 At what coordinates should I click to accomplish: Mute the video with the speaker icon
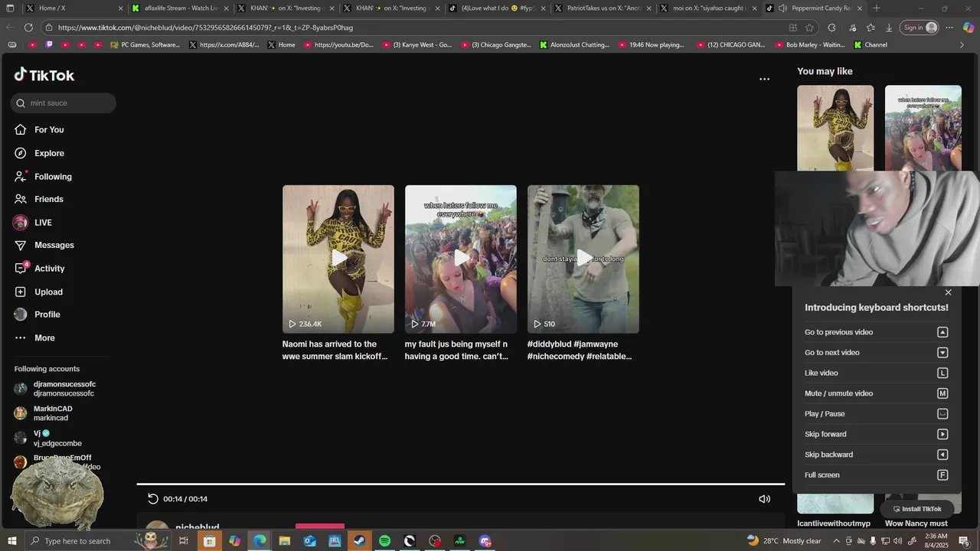pyautogui.click(x=764, y=499)
